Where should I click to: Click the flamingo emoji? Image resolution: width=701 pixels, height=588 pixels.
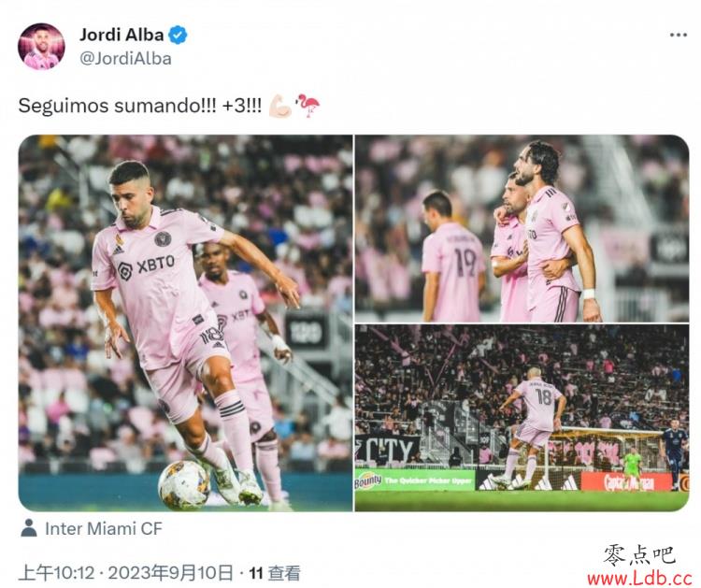(x=308, y=106)
